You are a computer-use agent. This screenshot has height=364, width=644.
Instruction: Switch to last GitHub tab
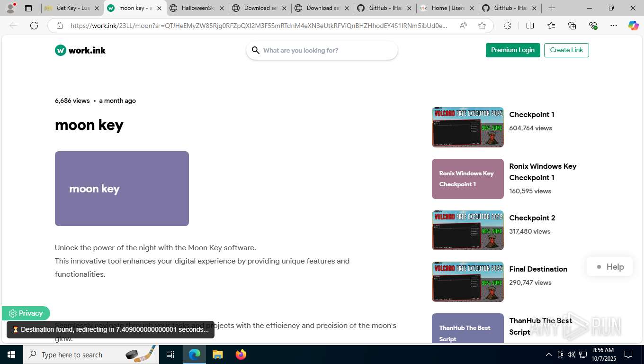pyautogui.click(x=510, y=8)
